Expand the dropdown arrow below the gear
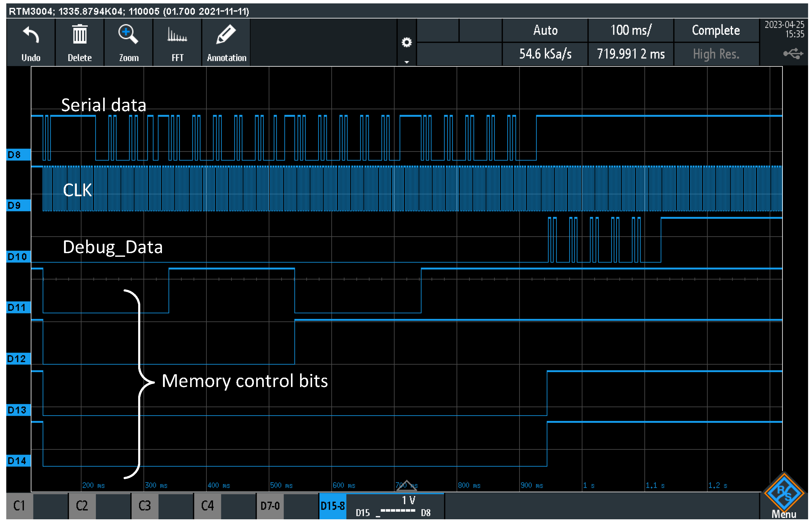812x524 pixels. [406, 62]
